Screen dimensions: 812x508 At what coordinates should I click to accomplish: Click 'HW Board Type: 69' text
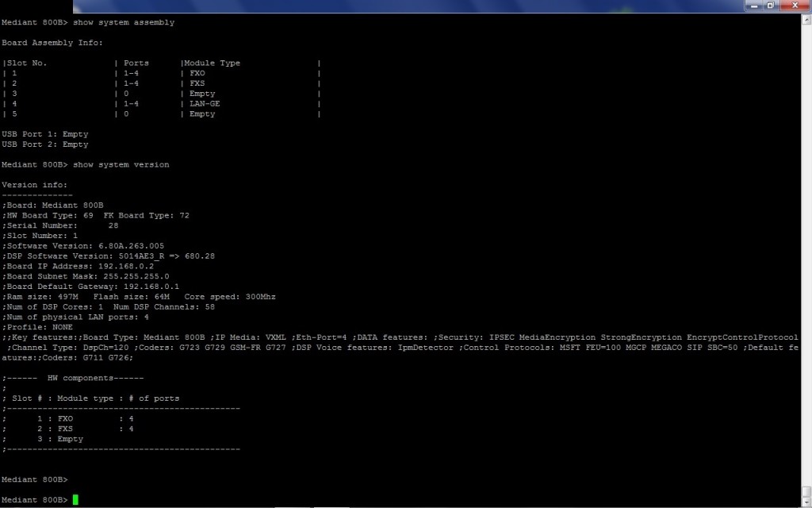(50, 216)
